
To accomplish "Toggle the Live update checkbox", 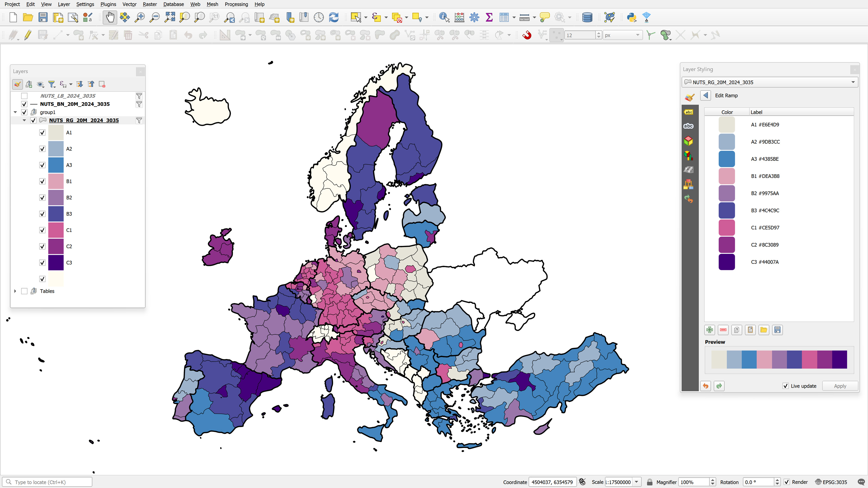I will point(786,386).
